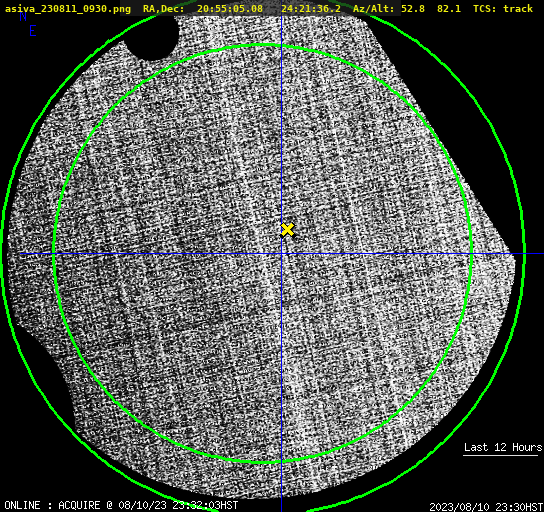The image size is (544, 512).
Task: Click the asiva_230811_0930.png filename label
Action: tap(68, 8)
